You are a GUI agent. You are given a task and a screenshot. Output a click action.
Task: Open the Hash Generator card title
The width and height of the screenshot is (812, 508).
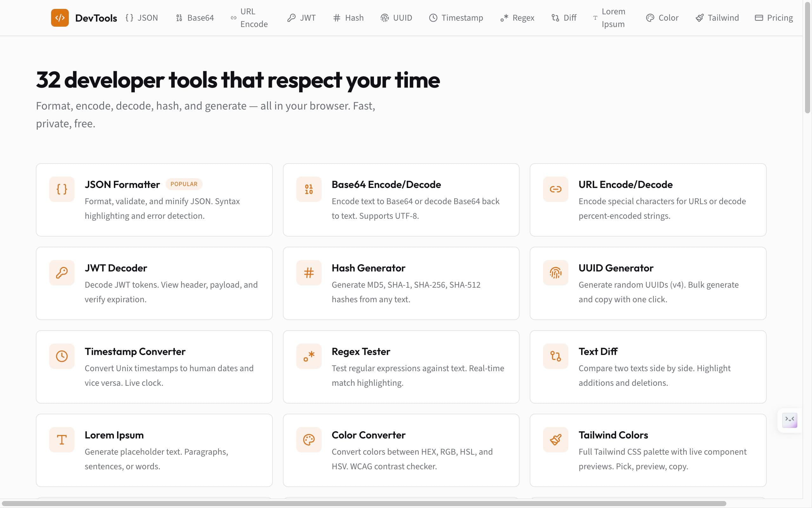[369, 268]
